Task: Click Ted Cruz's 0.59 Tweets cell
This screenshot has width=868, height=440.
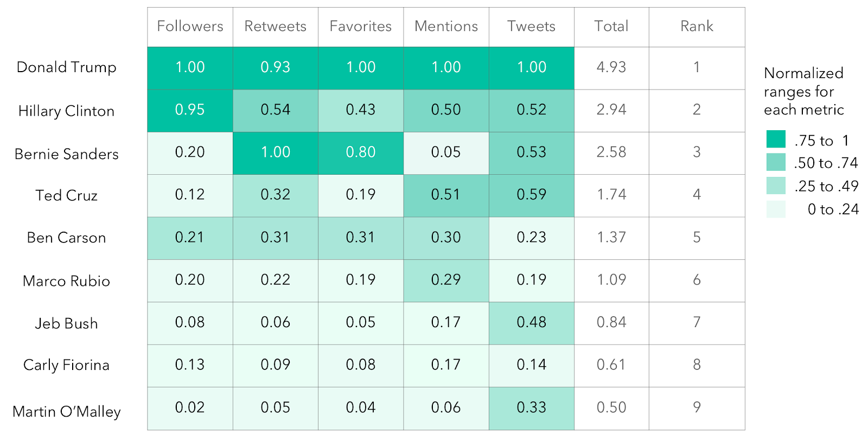Action: pos(531,195)
